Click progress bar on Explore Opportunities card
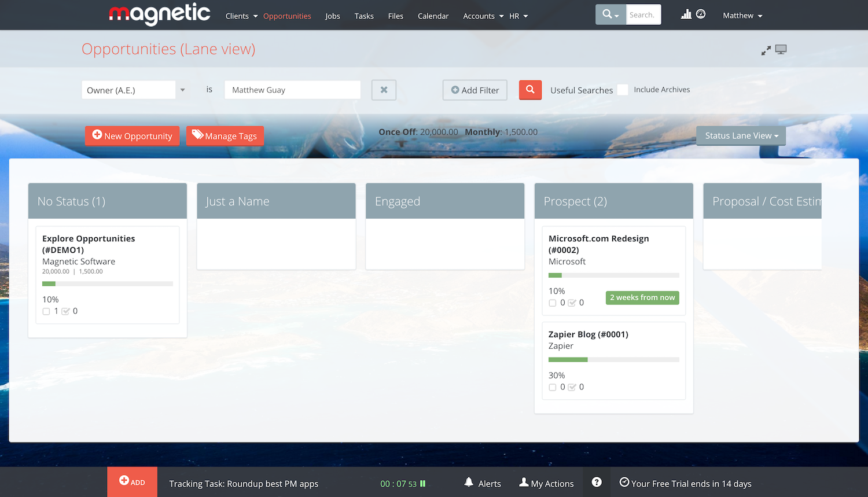The width and height of the screenshot is (868, 497). 108,284
